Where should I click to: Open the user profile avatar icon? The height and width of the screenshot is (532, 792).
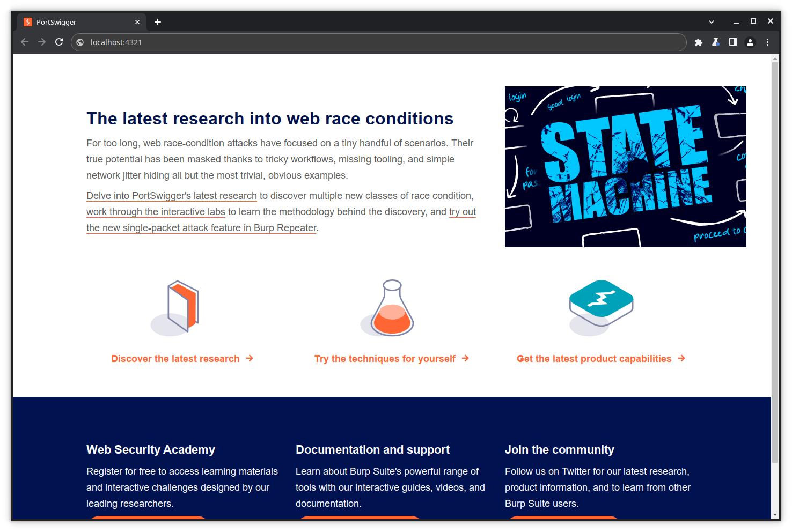pyautogui.click(x=750, y=42)
